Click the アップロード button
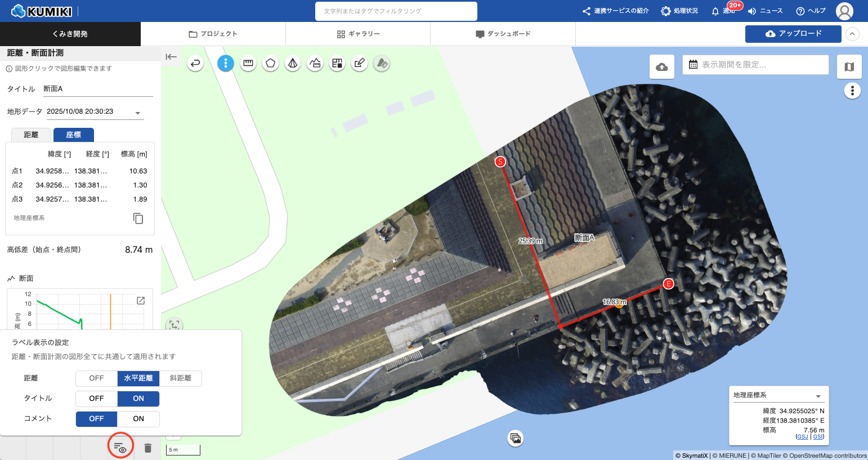Screen dimensions: 868x460 click(793, 34)
